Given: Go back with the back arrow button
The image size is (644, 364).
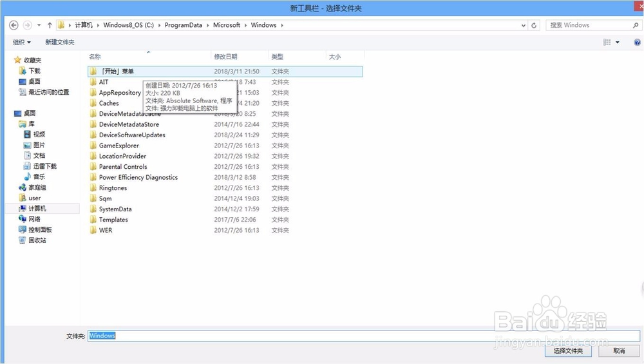Looking at the screenshot, I should click(x=14, y=25).
